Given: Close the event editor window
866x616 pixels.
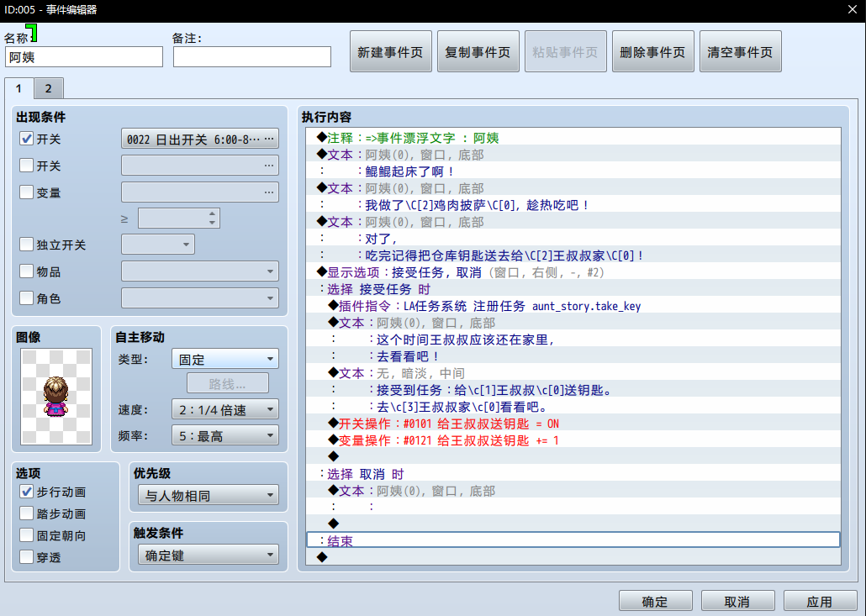Looking at the screenshot, I should 853,10.
